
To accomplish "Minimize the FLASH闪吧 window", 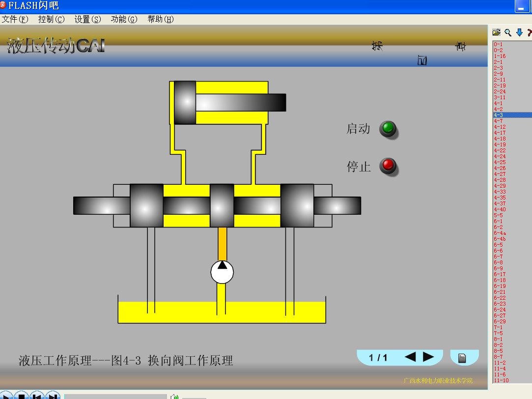I will point(521,7).
